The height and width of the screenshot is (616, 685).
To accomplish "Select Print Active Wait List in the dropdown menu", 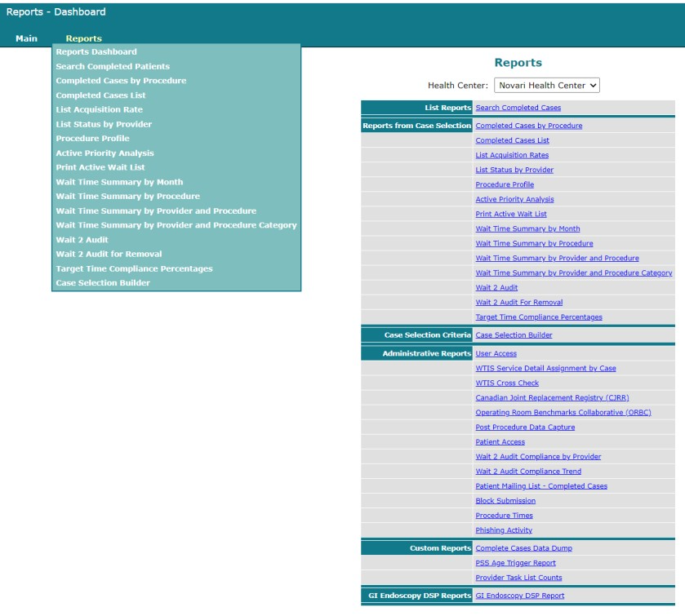I will click(100, 167).
